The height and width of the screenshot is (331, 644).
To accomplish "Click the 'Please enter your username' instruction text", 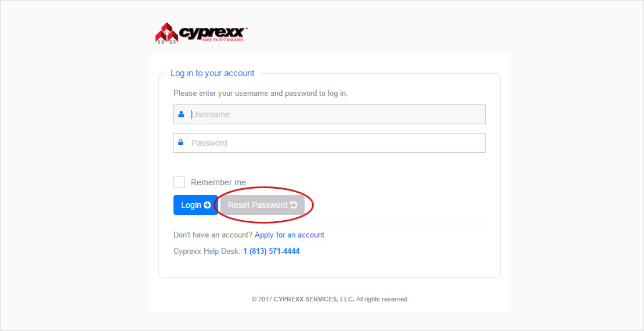I will point(261,93).
